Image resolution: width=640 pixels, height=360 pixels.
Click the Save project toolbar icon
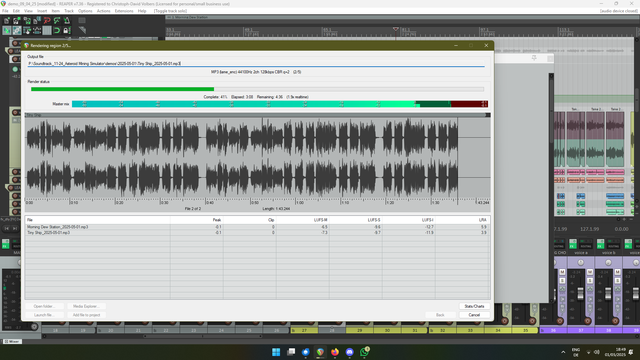27,20
